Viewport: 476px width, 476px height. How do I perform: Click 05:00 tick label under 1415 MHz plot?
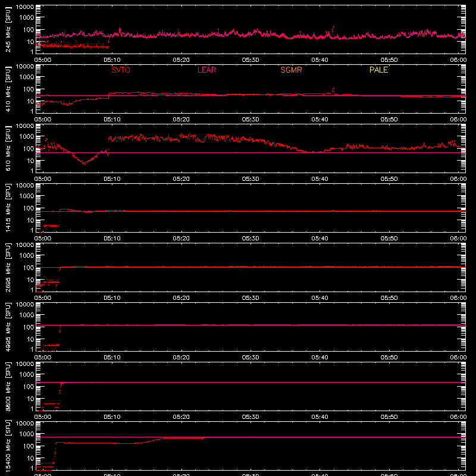point(43,239)
